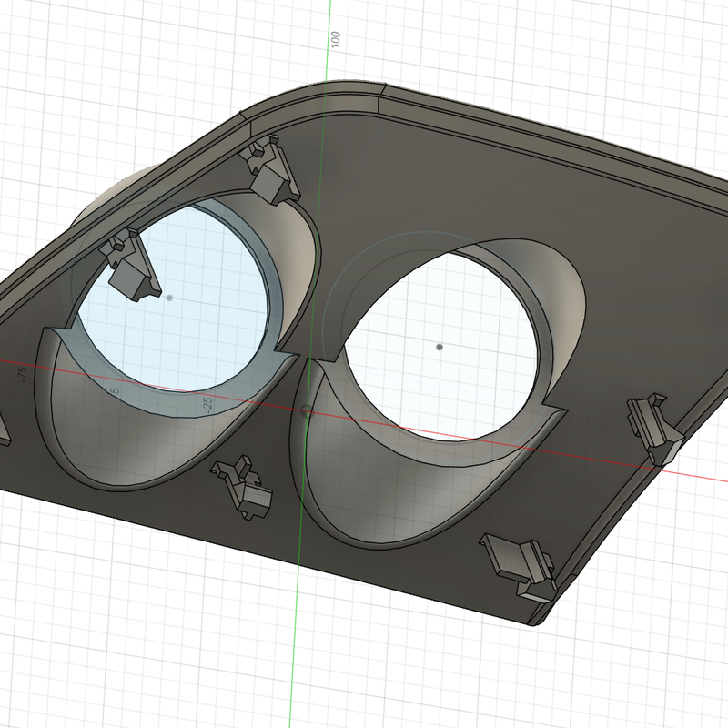This screenshot has height=728, width=728.
Task: Select the center point of the blue left circle
Action: point(169,298)
